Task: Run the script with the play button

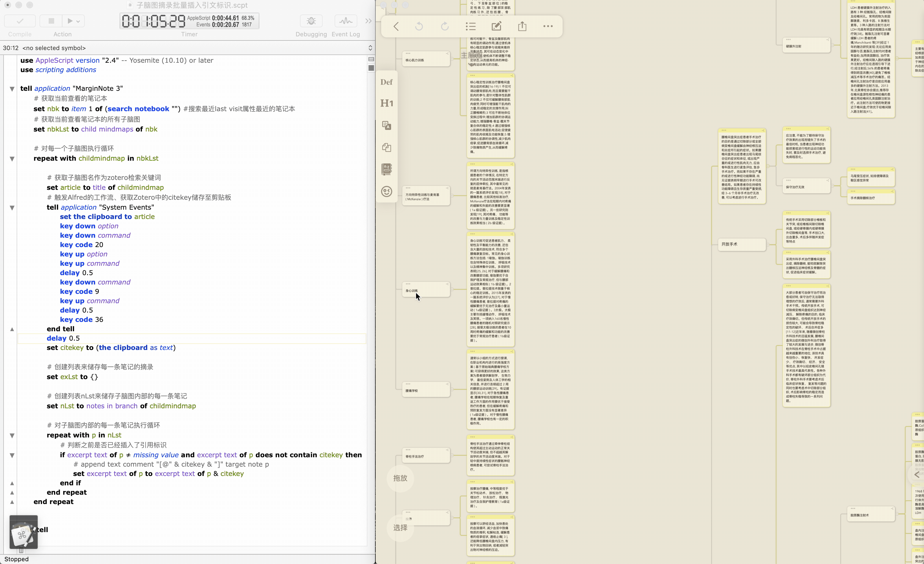Action: (x=70, y=21)
